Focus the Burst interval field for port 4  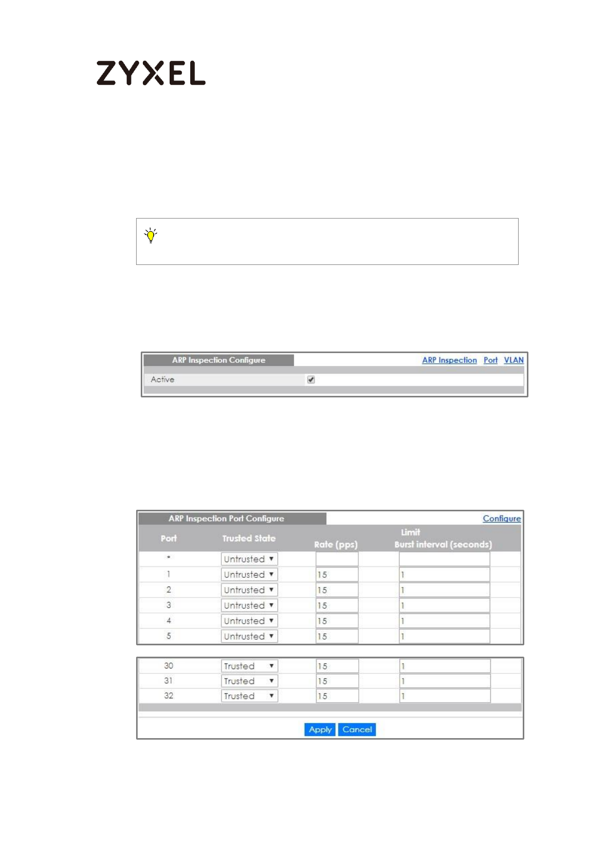point(444,621)
